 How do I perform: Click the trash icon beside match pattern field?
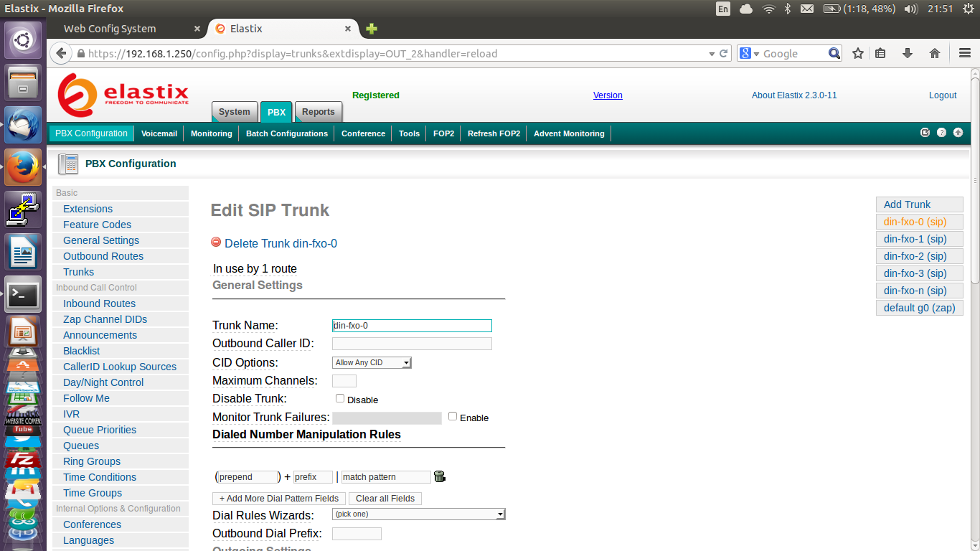click(x=440, y=476)
